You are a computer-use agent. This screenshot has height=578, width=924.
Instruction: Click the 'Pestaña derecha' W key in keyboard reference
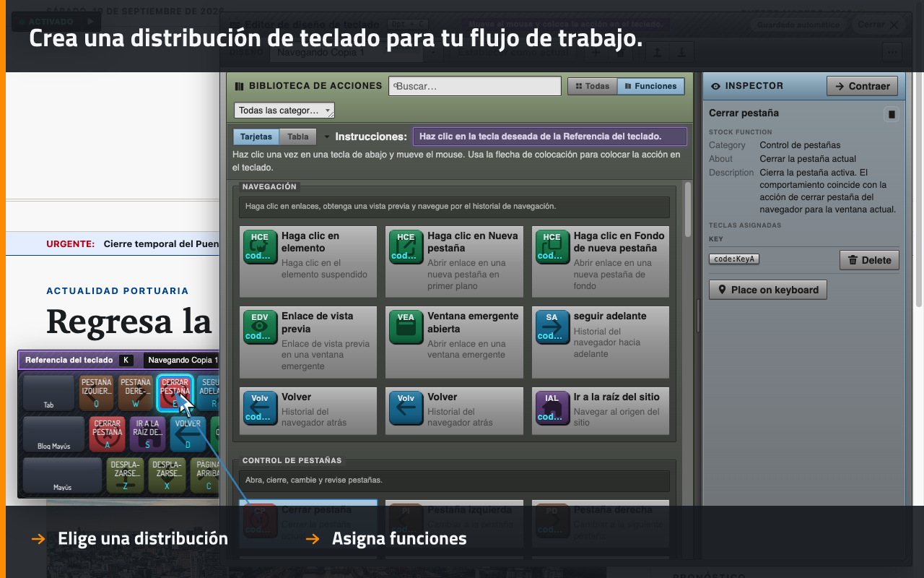coord(136,393)
